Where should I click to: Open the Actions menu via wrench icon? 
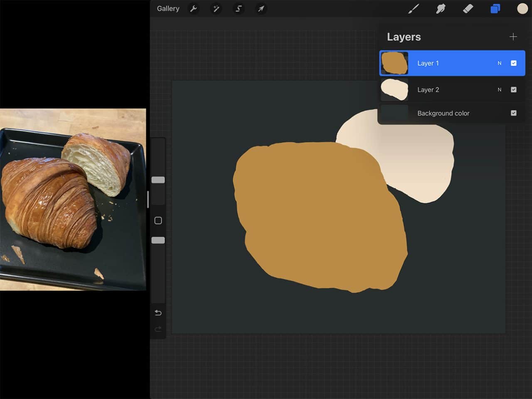click(x=194, y=9)
